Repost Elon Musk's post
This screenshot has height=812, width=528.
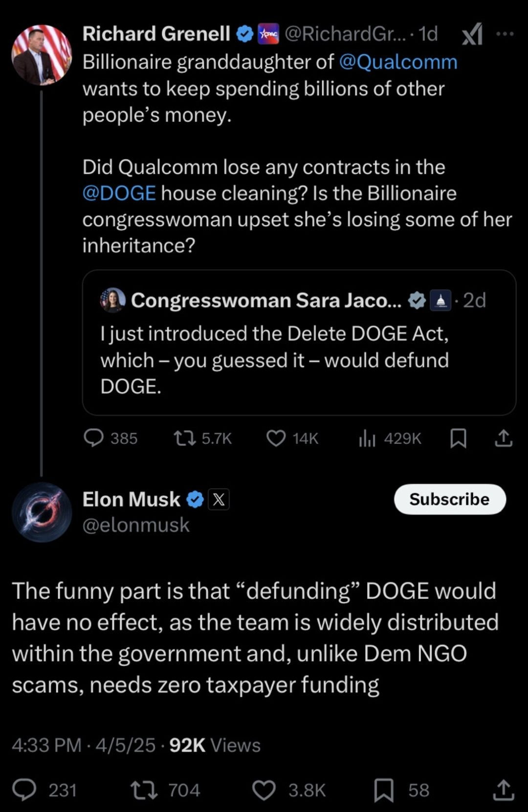coord(144,790)
